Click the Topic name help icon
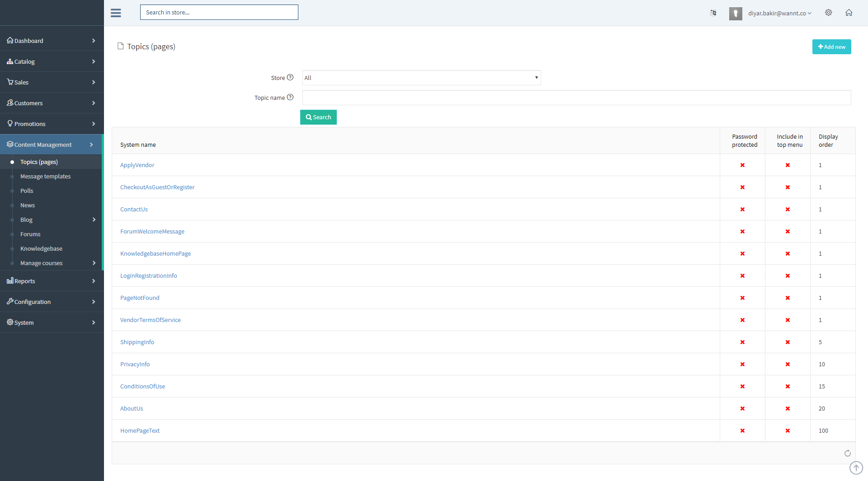The image size is (868, 481). [290, 97]
